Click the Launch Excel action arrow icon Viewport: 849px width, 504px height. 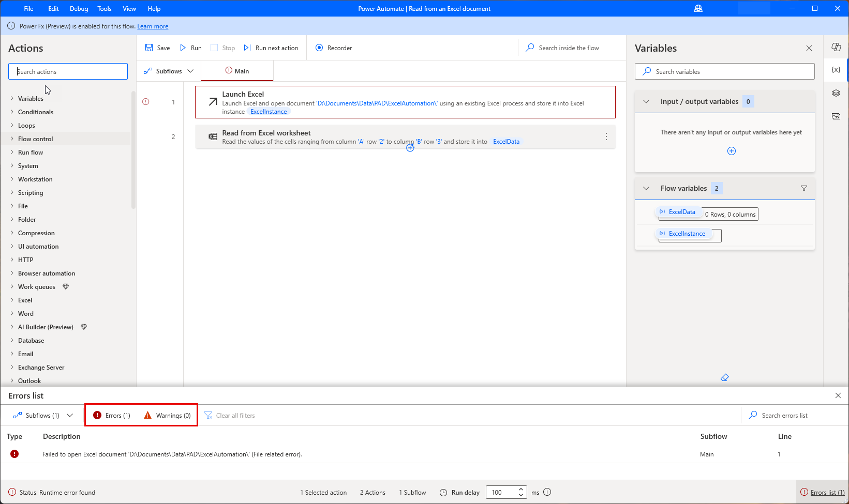[x=213, y=102]
